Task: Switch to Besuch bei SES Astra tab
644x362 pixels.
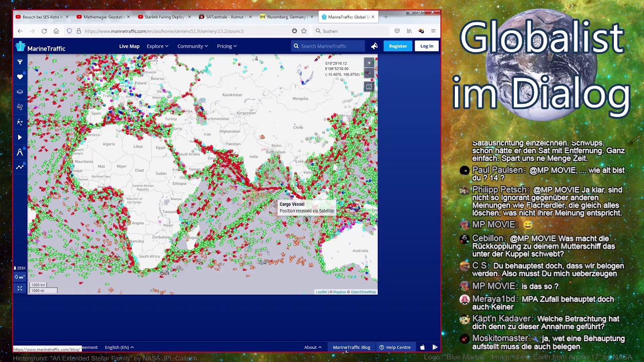Action: pyautogui.click(x=42, y=17)
